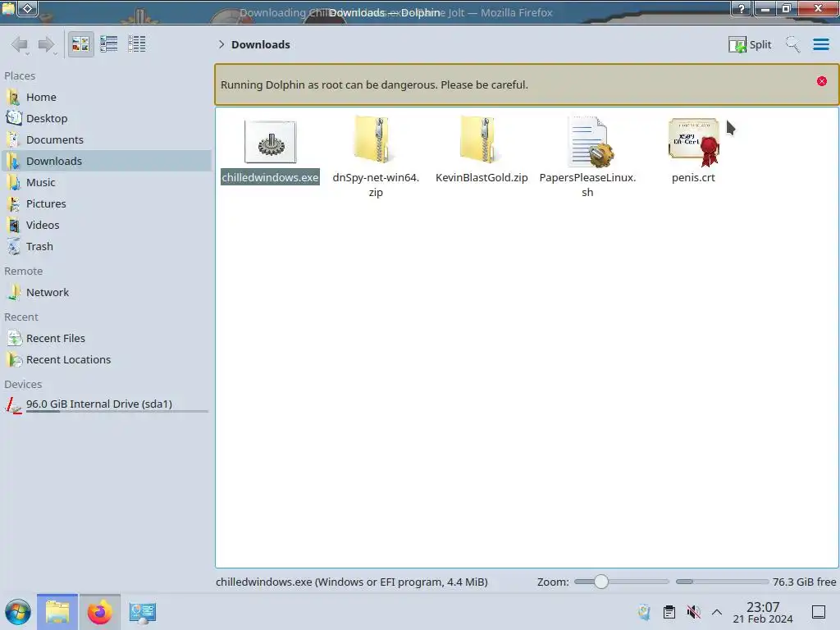
Task: Click the KevinBlastGold.zip filename label
Action: coord(482,177)
